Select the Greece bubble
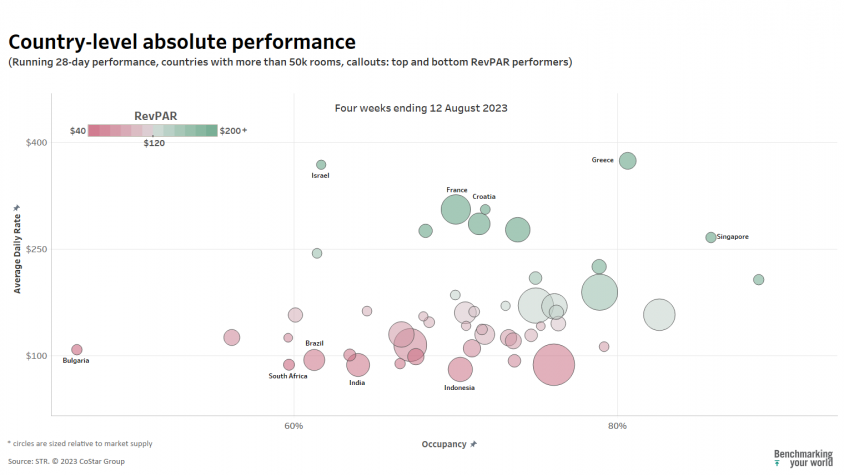 [x=628, y=160]
